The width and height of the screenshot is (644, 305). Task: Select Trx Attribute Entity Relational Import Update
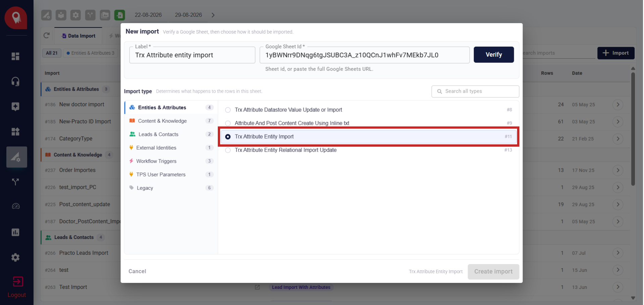(x=228, y=150)
